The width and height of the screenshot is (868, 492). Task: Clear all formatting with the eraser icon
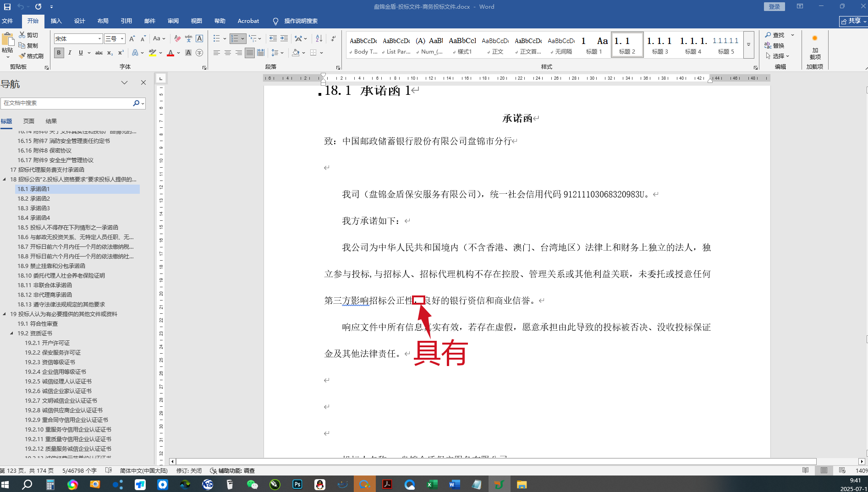[177, 38]
